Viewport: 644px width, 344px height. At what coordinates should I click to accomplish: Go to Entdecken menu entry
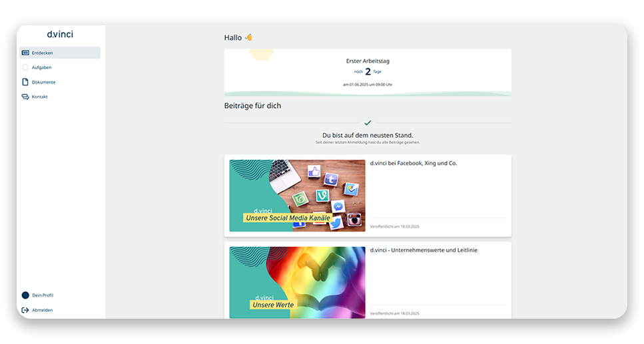(59, 53)
